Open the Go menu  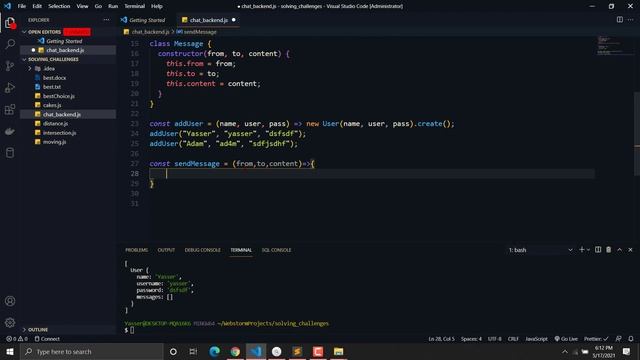tap(98, 6)
